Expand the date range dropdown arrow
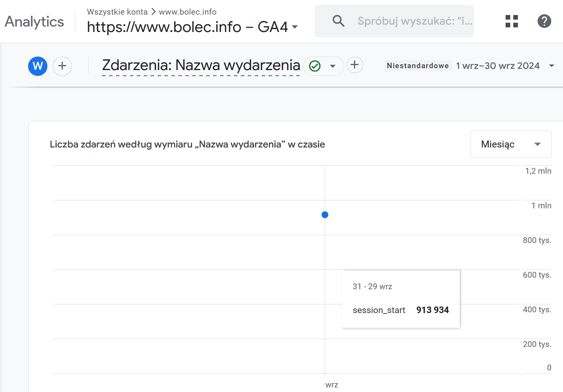The height and width of the screenshot is (392, 563). tap(551, 66)
